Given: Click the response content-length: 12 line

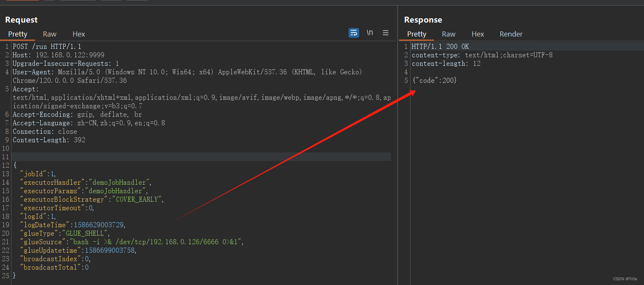Looking at the screenshot, I should coord(446,64).
